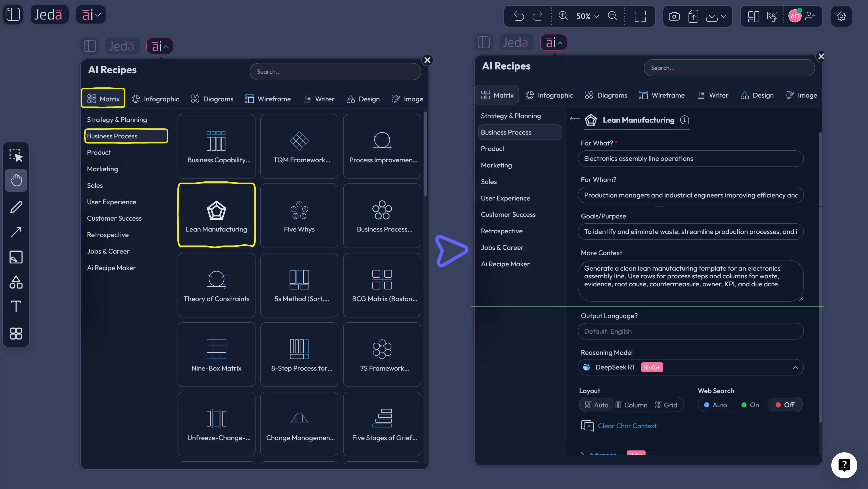Screen dimensions: 868x489
Task: Open the templates grid tool
Action: (x=16, y=333)
